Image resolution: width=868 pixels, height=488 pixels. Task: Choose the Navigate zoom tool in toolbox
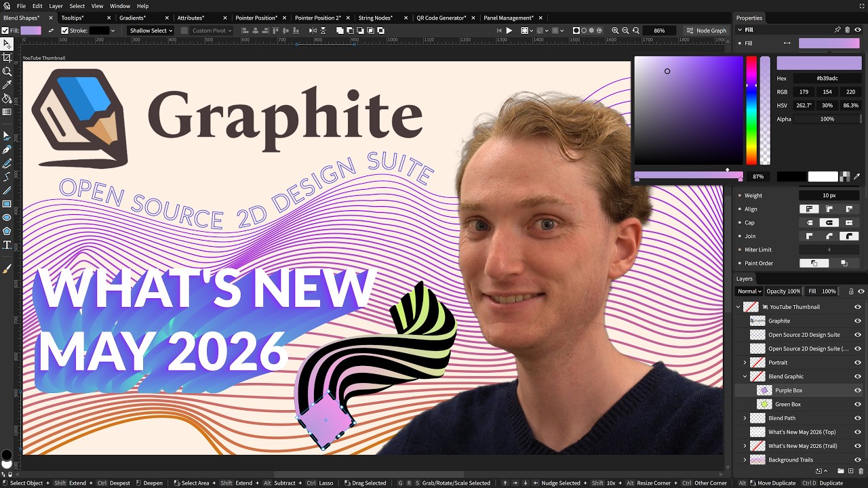[7, 71]
